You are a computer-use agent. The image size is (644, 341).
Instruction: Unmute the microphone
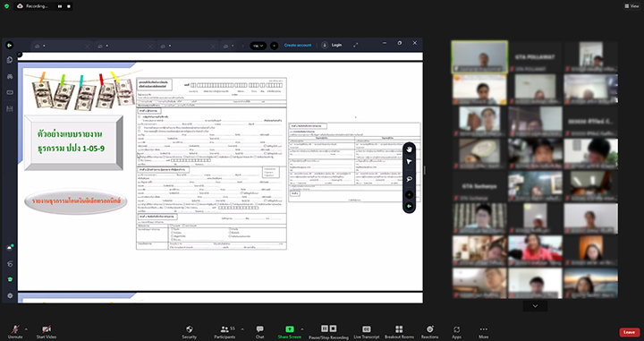click(15, 331)
